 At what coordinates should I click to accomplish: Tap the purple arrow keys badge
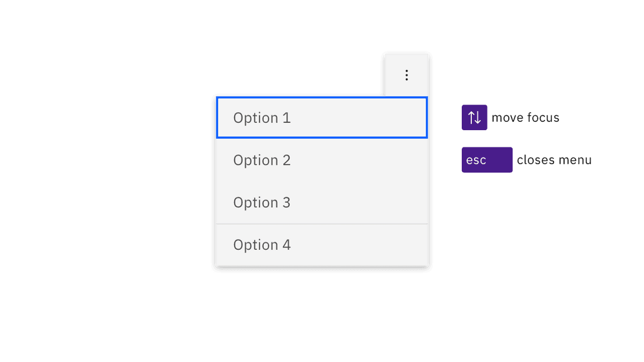(x=475, y=117)
